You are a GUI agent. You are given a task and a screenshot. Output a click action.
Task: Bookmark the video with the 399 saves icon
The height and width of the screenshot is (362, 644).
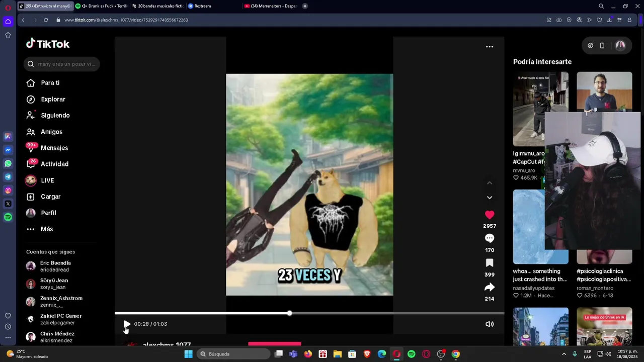point(490,263)
